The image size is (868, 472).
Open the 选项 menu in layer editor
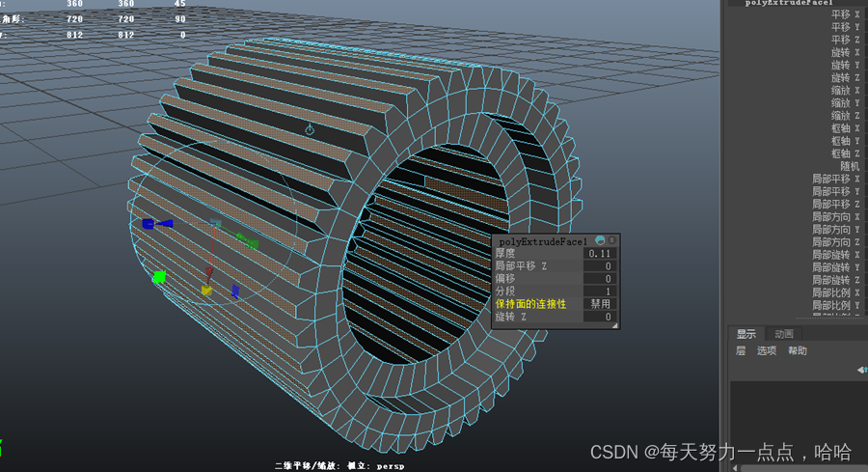(x=767, y=350)
